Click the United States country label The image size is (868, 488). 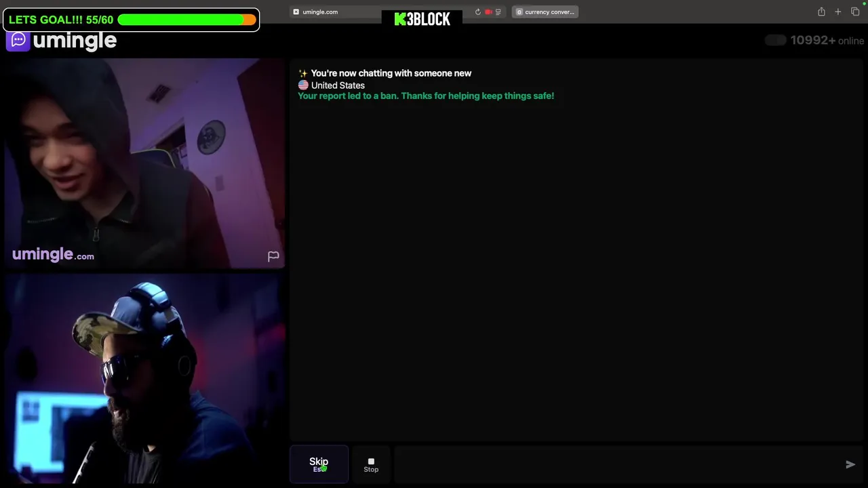tap(338, 85)
